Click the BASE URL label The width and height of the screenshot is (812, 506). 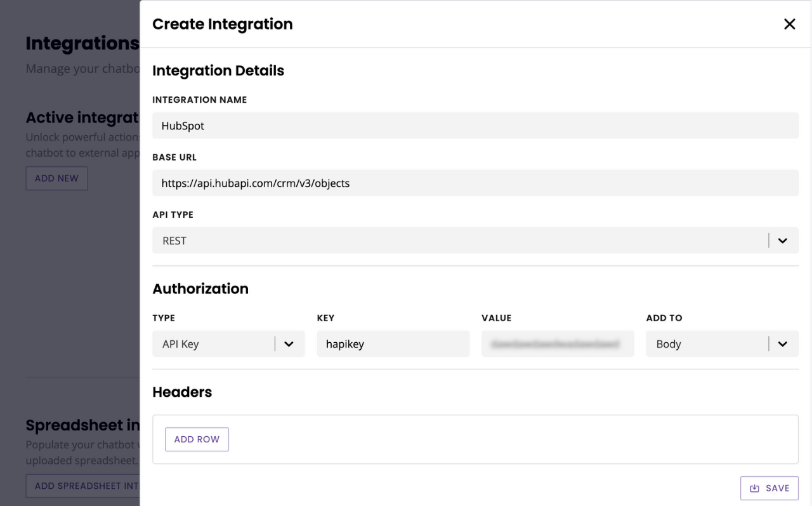[174, 157]
